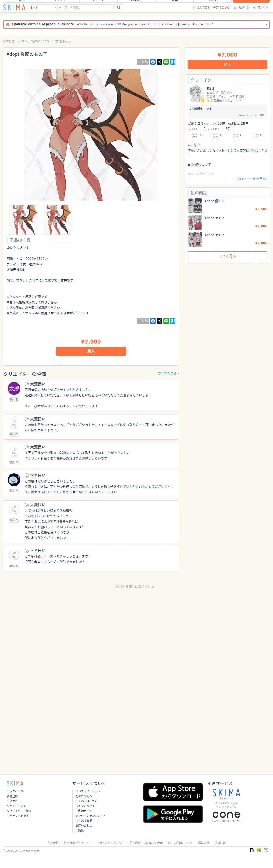Image resolution: width=273 pixels, height=868 pixels.
Task: Open ご利用ガイド footer link
Action: pyautogui.click(x=84, y=811)
